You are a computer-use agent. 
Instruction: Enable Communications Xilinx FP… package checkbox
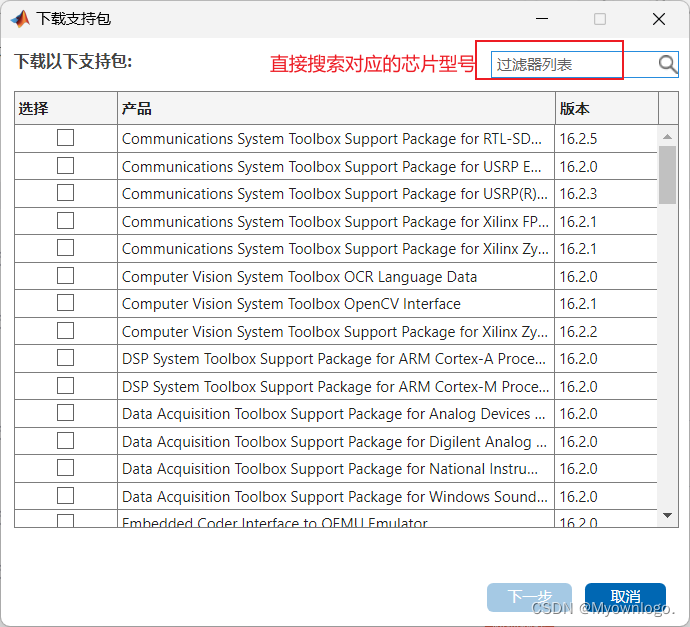(x=65, y=221)
